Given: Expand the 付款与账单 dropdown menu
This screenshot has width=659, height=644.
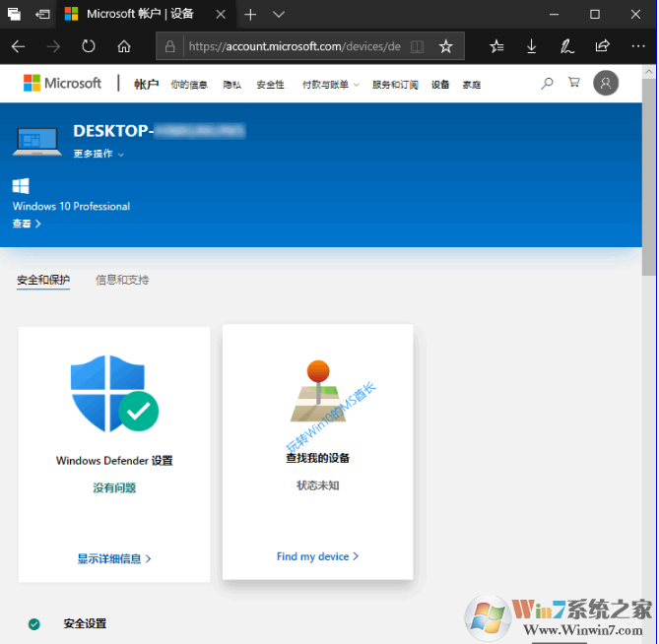Looking at the screenshot, I should [x=330, y=85].
